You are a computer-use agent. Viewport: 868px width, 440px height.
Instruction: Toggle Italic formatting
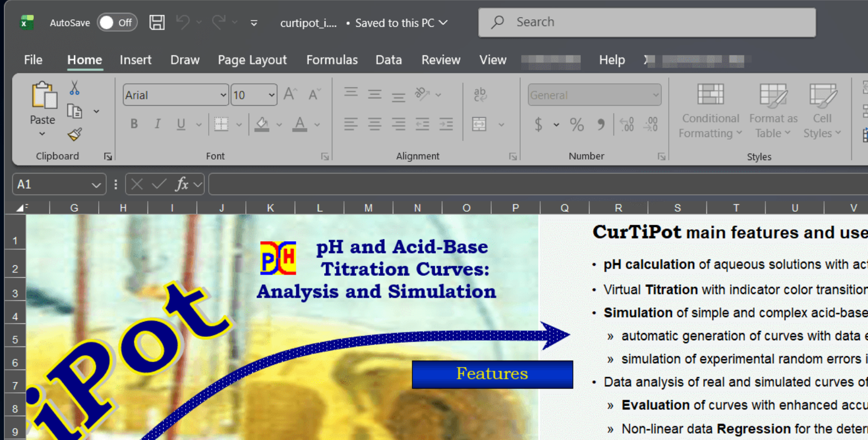[x=157, y=124]
